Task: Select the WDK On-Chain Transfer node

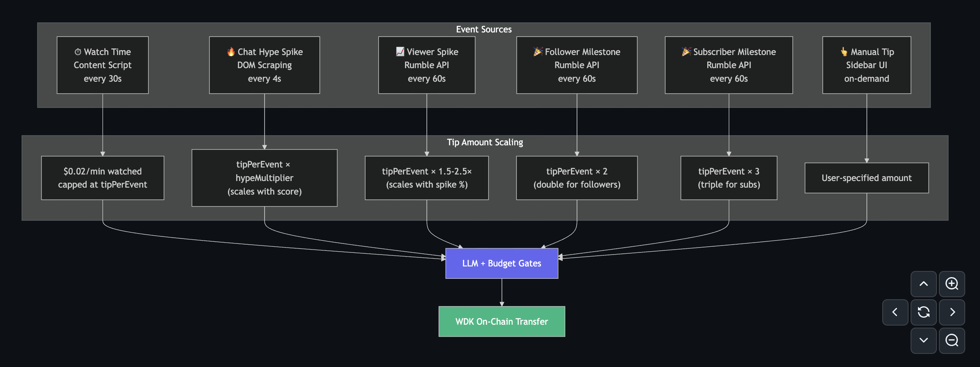Action: tap(502, 321)
